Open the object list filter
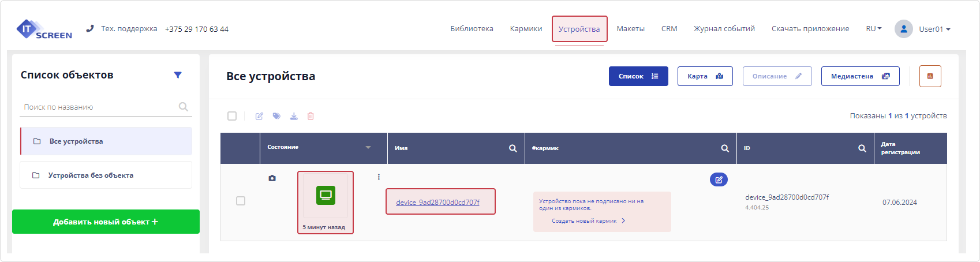The image size is (980, 262). (178, 75)
